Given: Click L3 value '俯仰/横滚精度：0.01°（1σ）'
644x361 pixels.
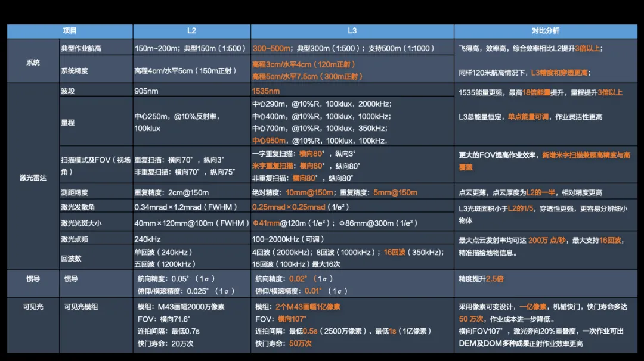Looking at the screenshot, I should coord(302,291).
